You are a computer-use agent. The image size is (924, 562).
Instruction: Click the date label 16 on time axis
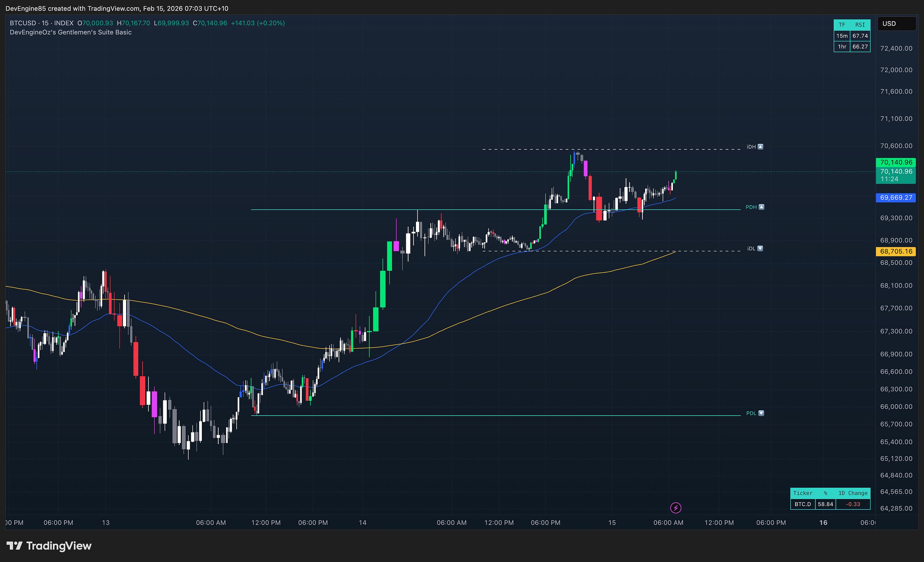[823, 523]
